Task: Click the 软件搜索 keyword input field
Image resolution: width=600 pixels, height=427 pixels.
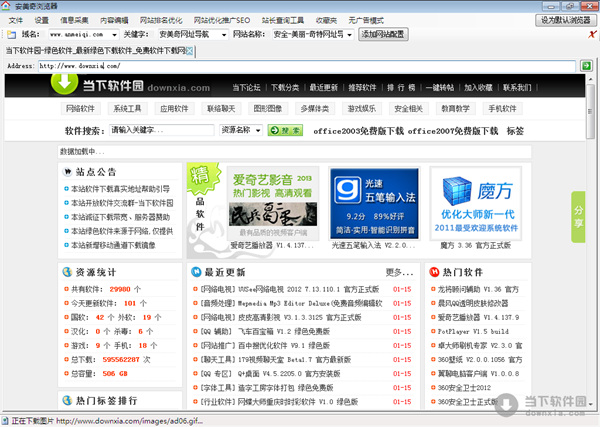Action: [x=161, y=130]
